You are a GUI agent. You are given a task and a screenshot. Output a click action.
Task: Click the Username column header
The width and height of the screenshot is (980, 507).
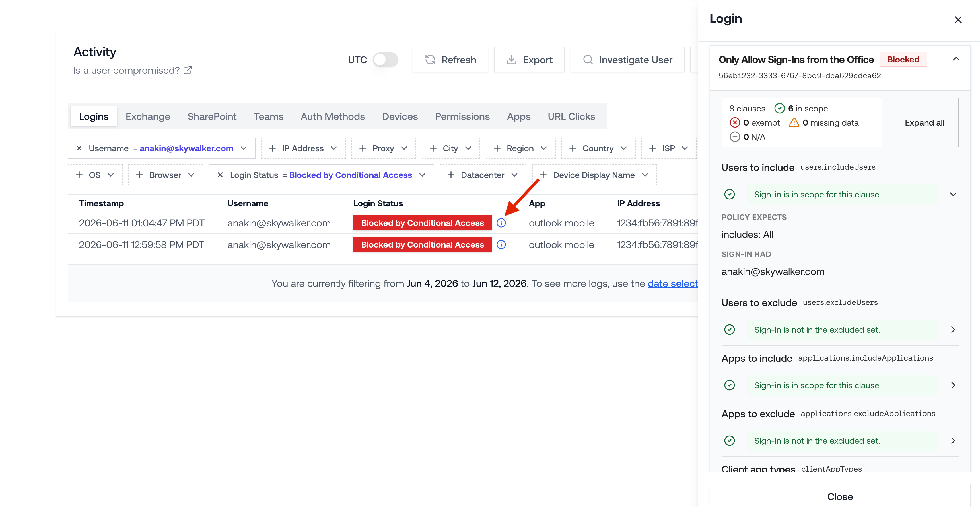(248, 203)
